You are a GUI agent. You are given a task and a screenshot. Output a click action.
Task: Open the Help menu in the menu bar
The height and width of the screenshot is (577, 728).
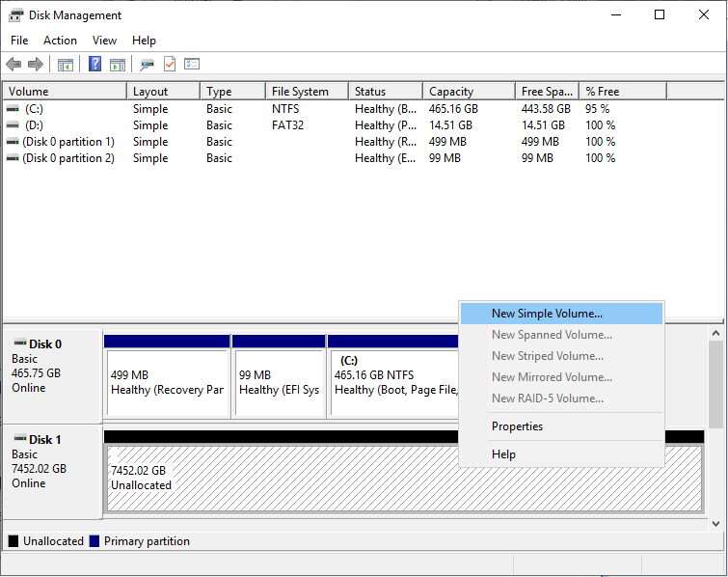click(x=144, y=41)
